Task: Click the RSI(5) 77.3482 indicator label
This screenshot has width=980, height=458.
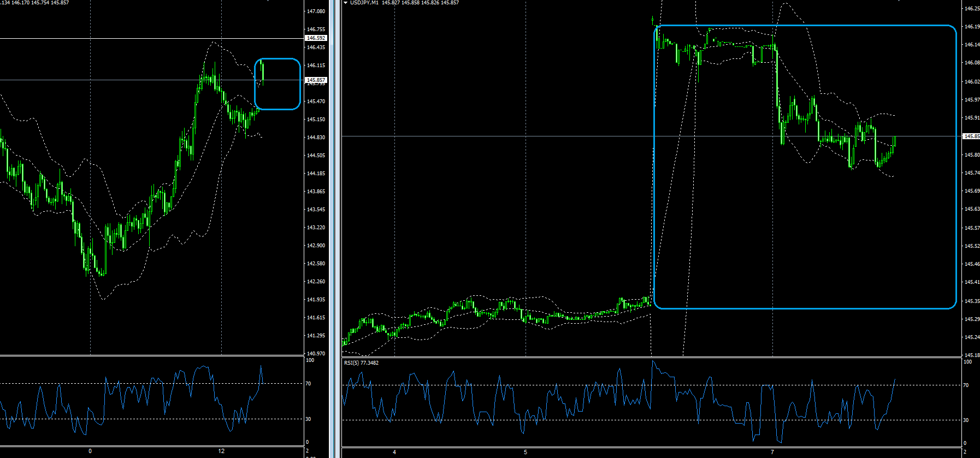Action: pos(361,362)
